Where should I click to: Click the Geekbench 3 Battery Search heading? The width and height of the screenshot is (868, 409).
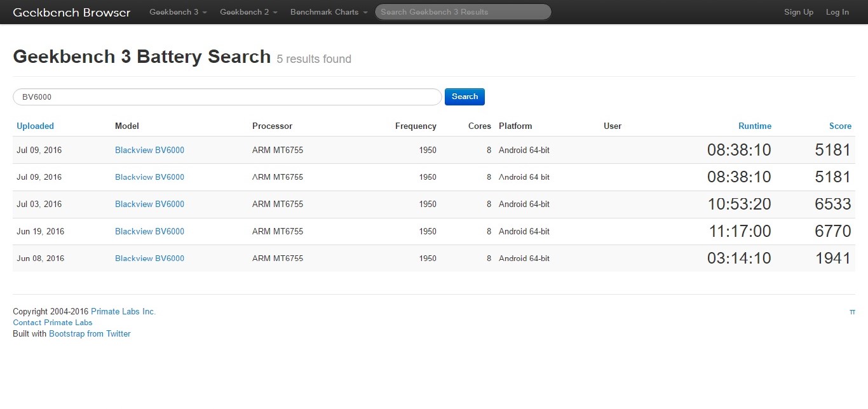(x=142, y=57)
